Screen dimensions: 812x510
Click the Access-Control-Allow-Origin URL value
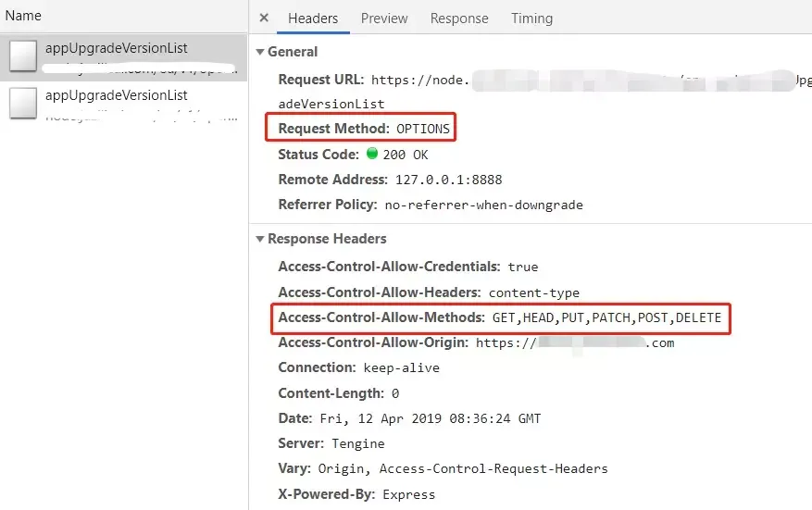click(x=575, y=342)
